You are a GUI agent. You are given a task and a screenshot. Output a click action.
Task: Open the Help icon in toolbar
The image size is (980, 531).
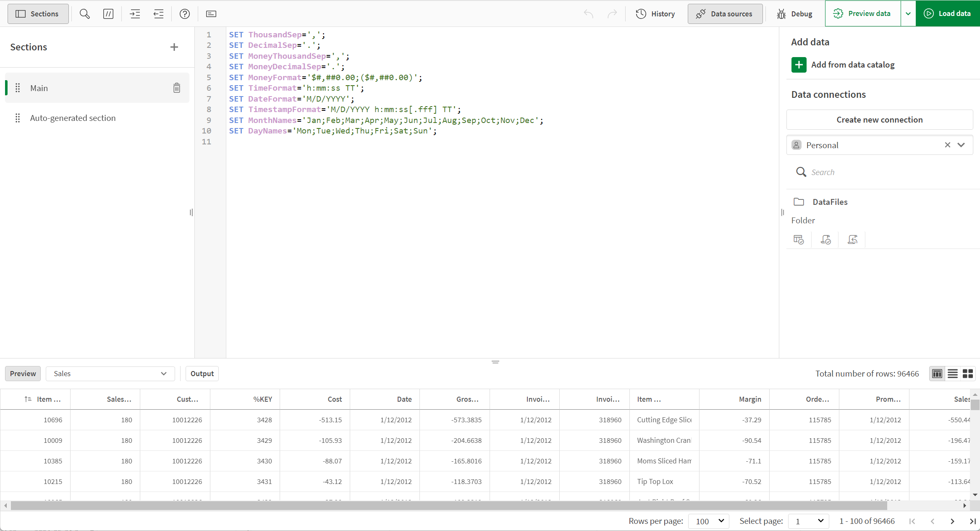coord(184,13)
